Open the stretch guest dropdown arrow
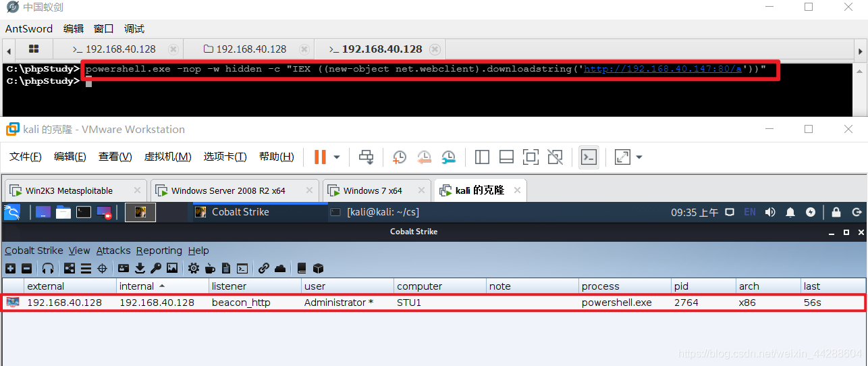Screen dimensions: 868x366 (639, 157)
